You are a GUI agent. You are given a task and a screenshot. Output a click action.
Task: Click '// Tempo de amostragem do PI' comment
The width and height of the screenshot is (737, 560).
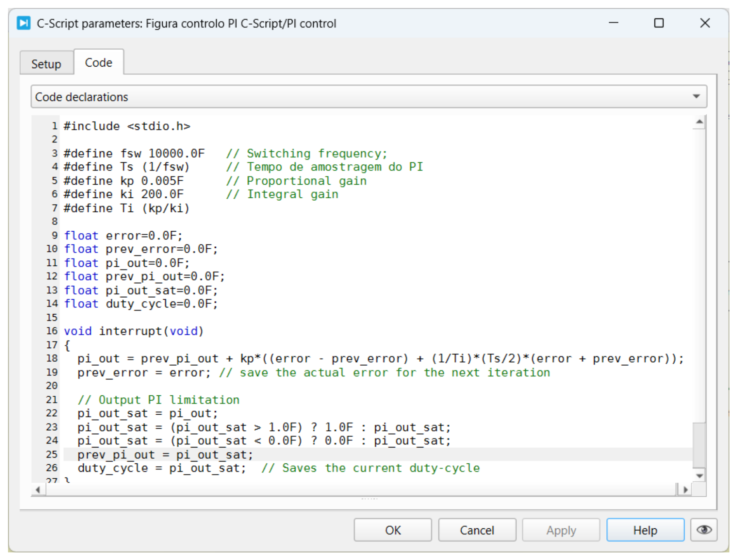[x=325, y=167]
